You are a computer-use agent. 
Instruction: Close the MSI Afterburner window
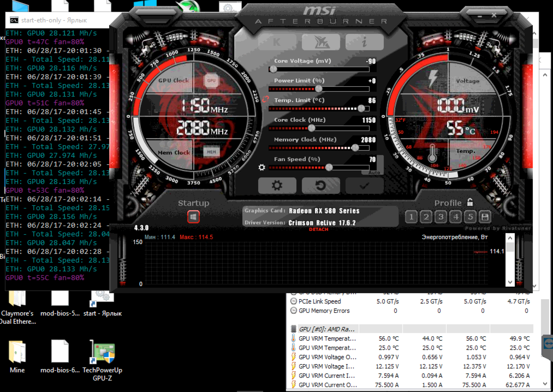pos(494,15)
